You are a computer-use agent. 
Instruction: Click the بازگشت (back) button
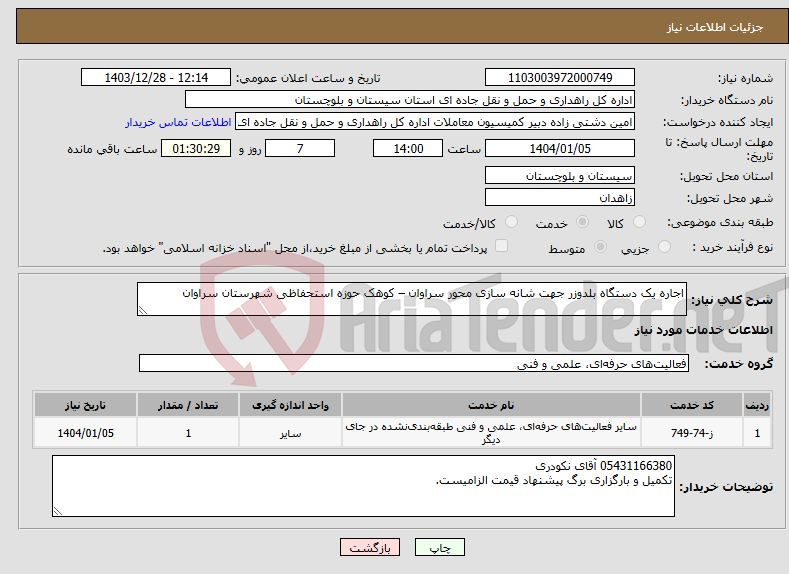[x=370, y=548]
